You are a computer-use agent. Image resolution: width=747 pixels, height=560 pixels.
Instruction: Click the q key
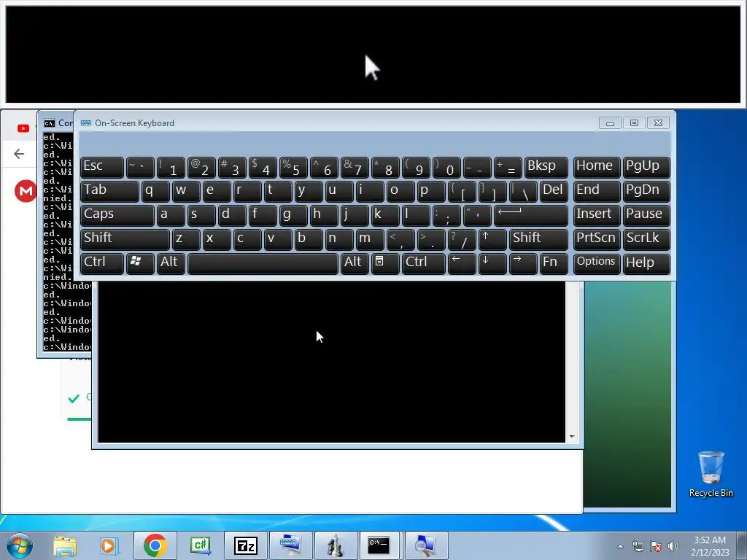click(155, 191)
